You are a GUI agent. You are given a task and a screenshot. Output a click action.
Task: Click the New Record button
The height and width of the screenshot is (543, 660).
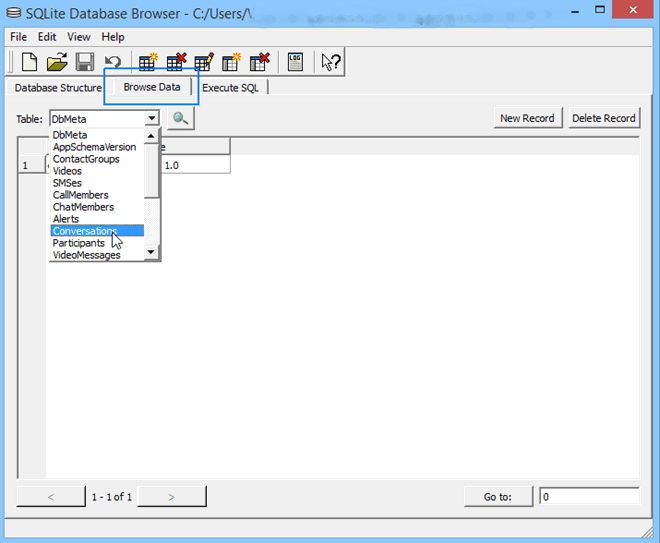(527, 118)
